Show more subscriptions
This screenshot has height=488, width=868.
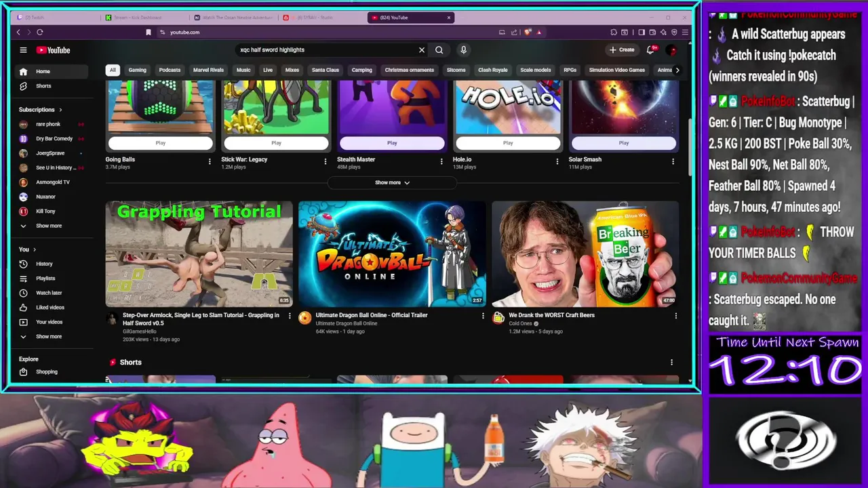(52, 226)
